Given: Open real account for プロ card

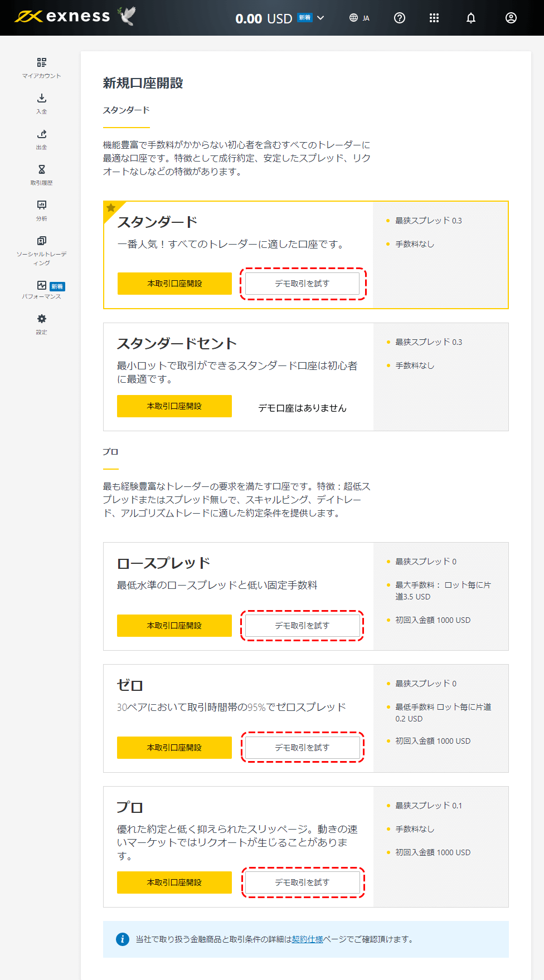Looking at the screenshot, I should click(x=174, y=883).
